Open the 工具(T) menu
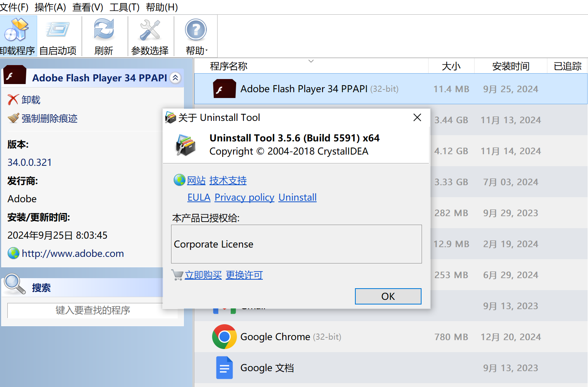 point(125,7)
